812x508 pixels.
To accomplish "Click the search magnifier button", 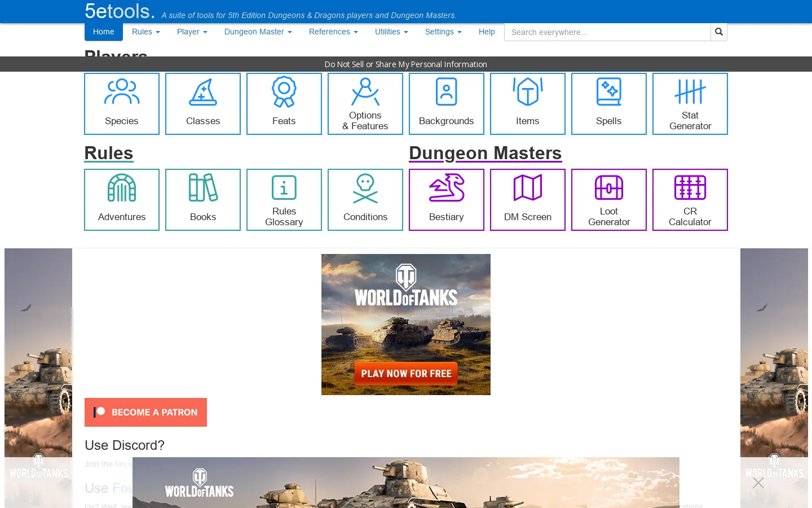I will pos(719,32).
